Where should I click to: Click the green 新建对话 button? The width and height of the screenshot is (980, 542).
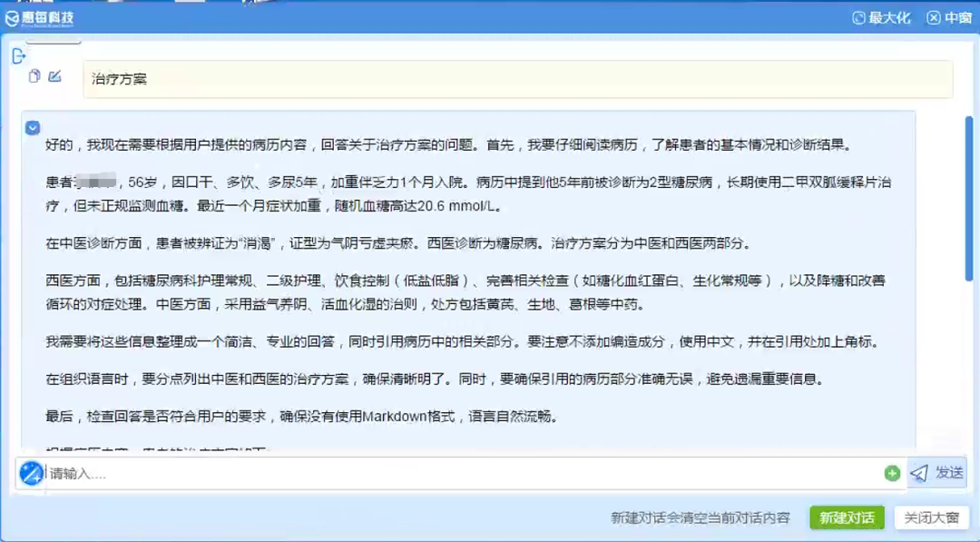pyautogui.click(x=846, y=517)
